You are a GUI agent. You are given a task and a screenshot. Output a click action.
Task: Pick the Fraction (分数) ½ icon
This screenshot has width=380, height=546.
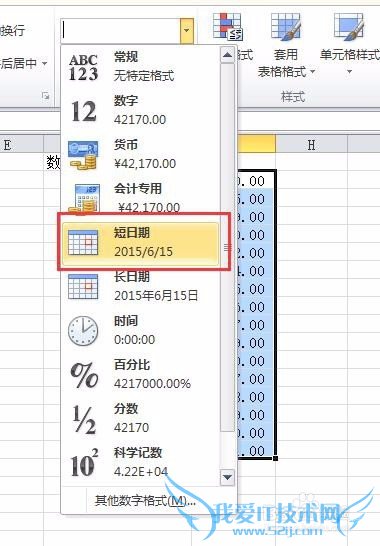pyautogui.click(x=84, y=420)
